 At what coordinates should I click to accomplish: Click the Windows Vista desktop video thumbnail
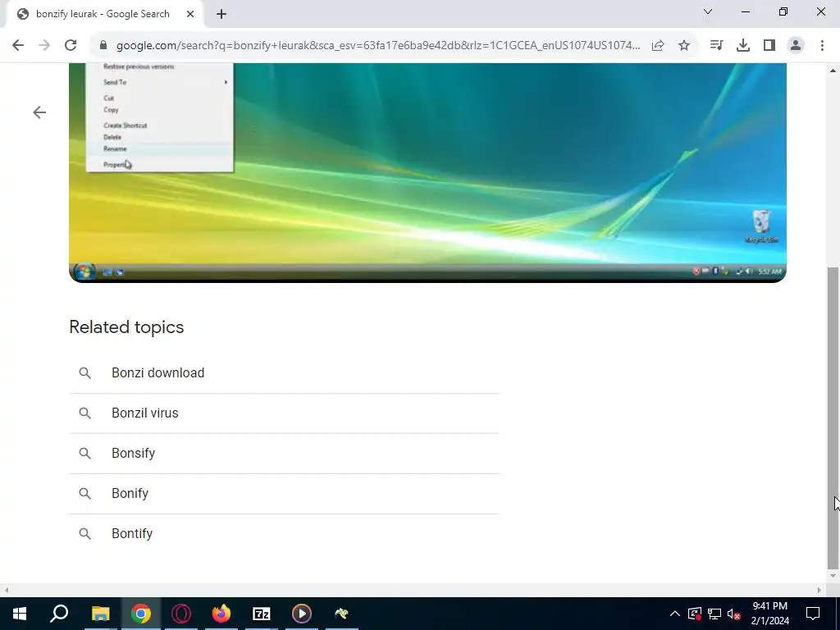coord(427,172)
